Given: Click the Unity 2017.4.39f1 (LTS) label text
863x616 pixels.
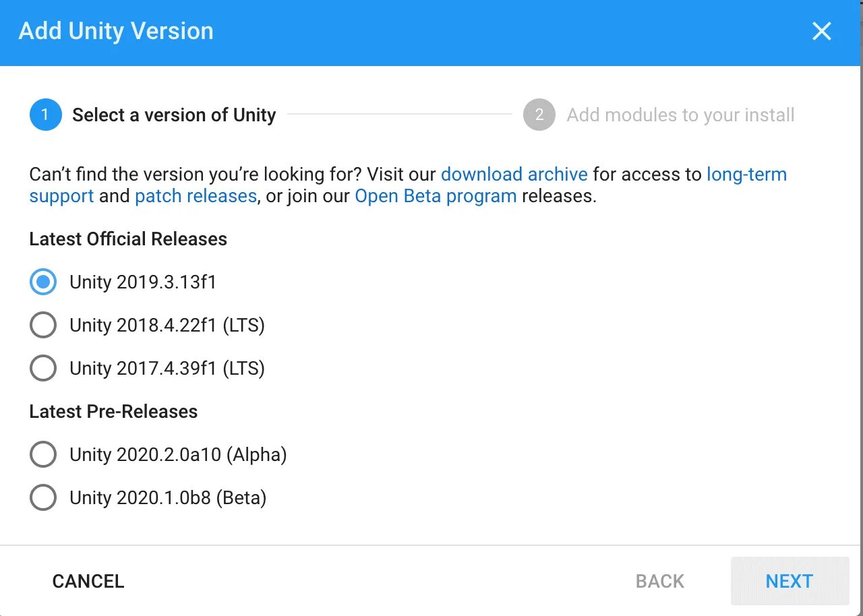Looking at the screenshot, I should coord(167,369).
